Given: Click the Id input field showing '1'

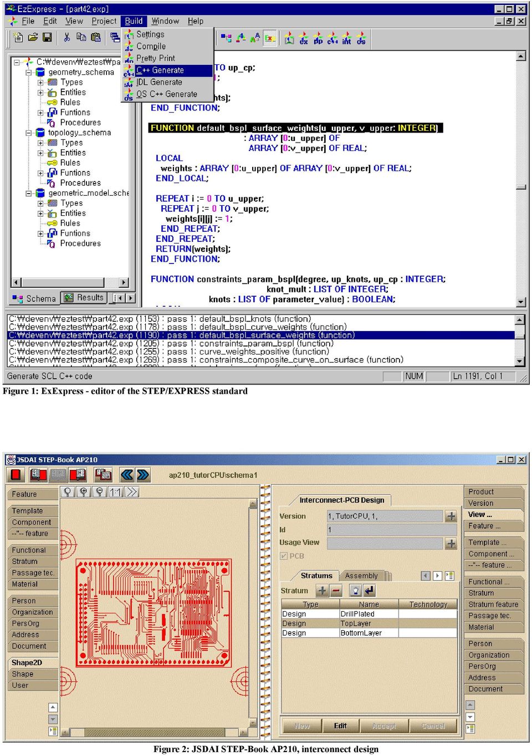Looking at the screenshot, I should [392, 530].
